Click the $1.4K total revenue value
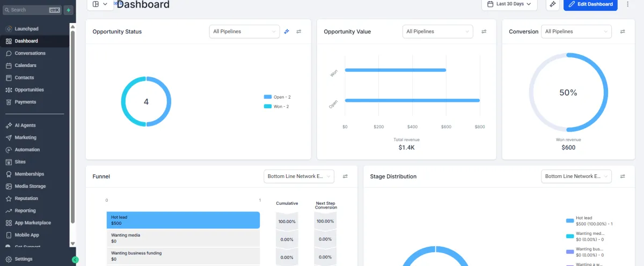Viewport: 644px width, 266px height. (x=406, y=147)
